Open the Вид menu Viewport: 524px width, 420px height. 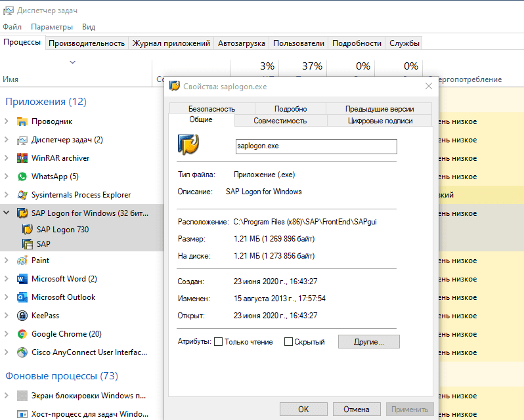[89, 27]
